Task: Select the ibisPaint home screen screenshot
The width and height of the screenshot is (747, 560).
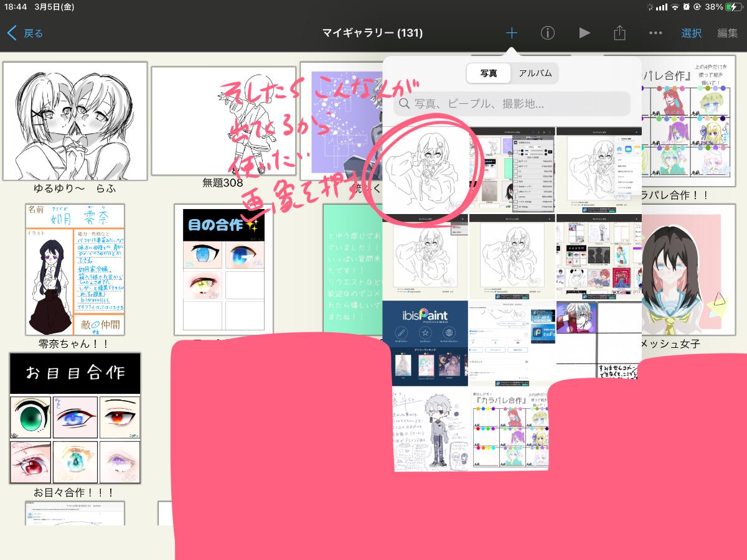Action: (x=425, y=342)
